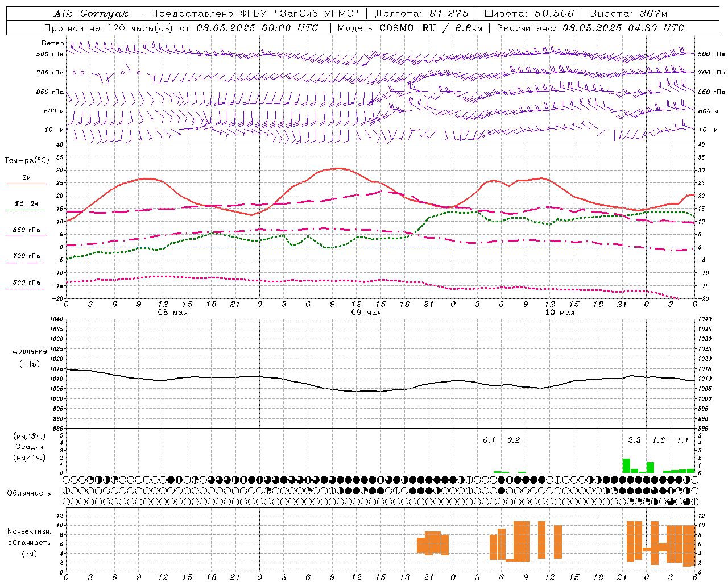The image size is (728, 582).
Task: Click the 1.6 precipitation amount value
Action: point(659,440)
